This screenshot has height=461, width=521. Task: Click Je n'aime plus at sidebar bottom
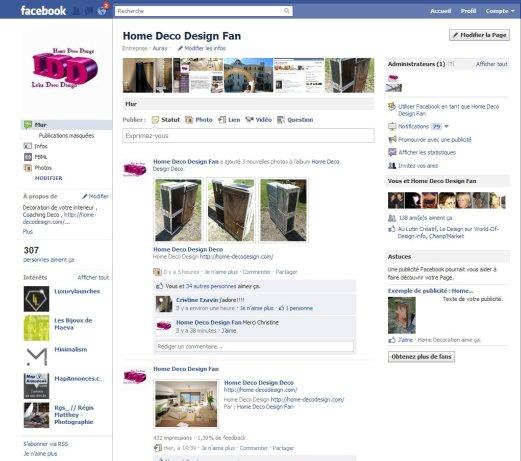tap(40, 454)
